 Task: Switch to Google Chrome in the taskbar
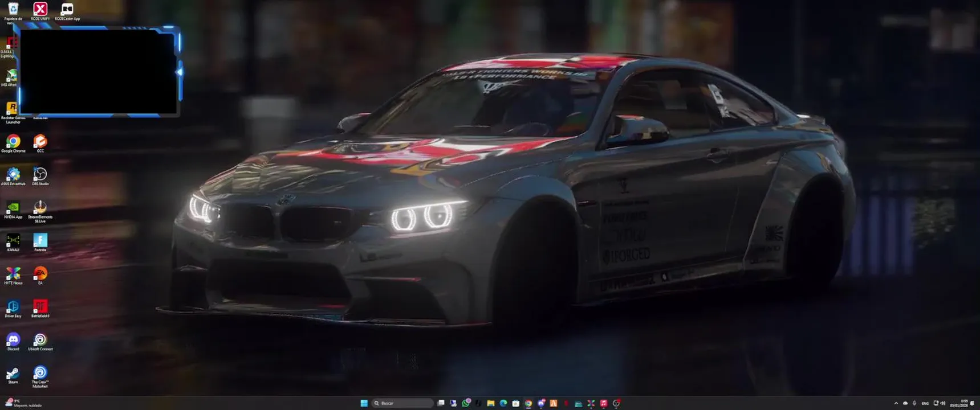528,403
